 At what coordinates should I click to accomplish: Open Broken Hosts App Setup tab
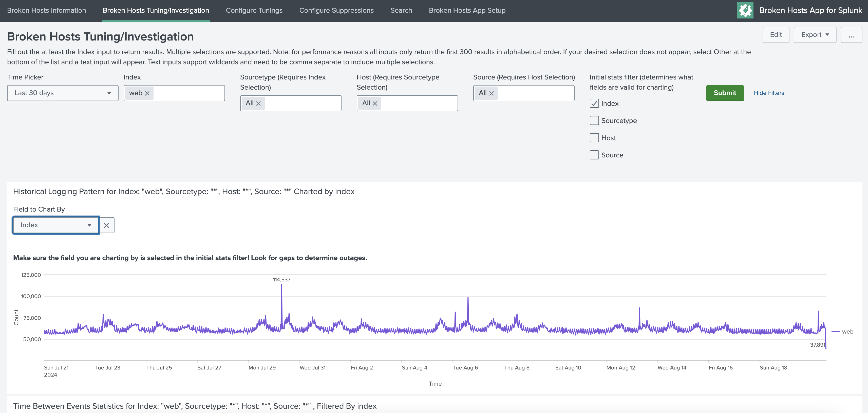(x=467, y=10)
